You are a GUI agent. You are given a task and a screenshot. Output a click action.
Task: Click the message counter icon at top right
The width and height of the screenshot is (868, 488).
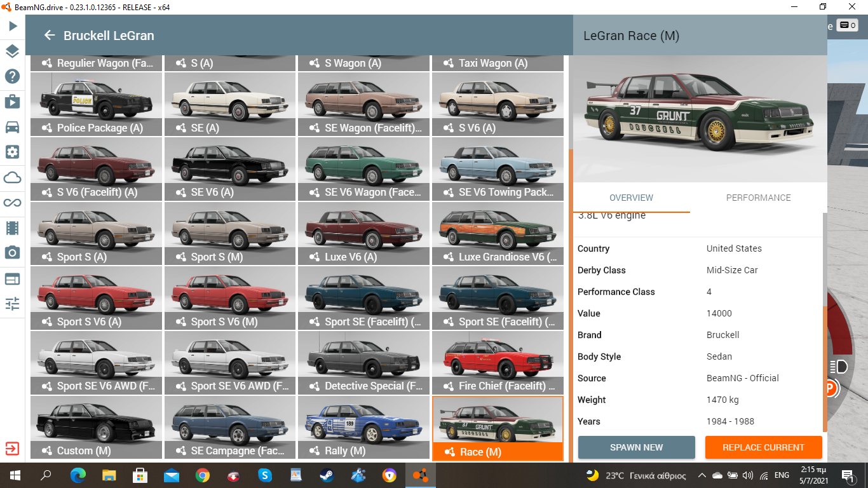coord(848,25)
